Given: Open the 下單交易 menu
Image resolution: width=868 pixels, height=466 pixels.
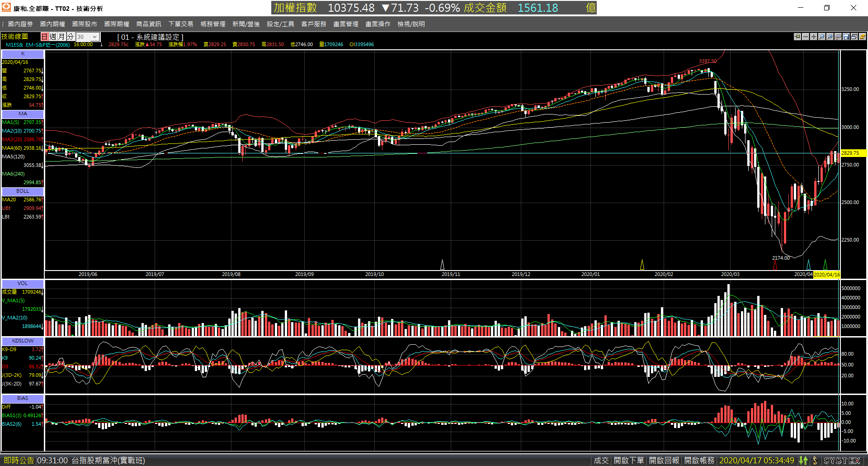Looking at the screenshot, I should [181, 24].
